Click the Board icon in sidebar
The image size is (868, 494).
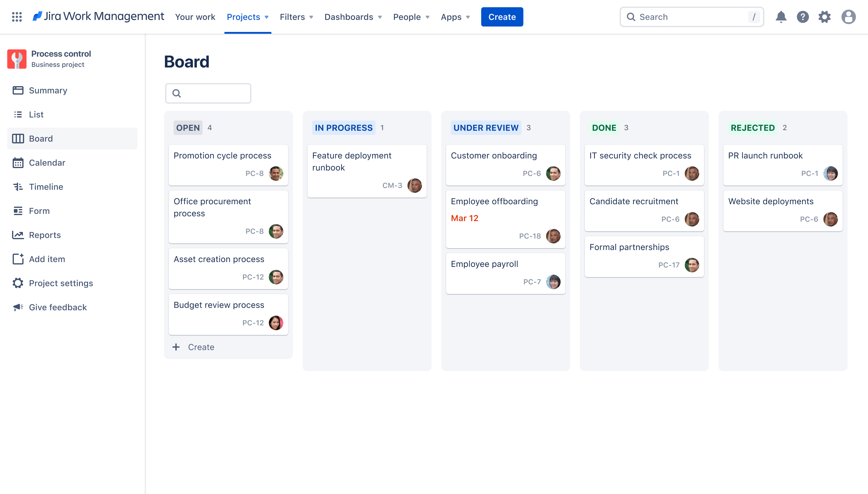(x=18, y=138)
